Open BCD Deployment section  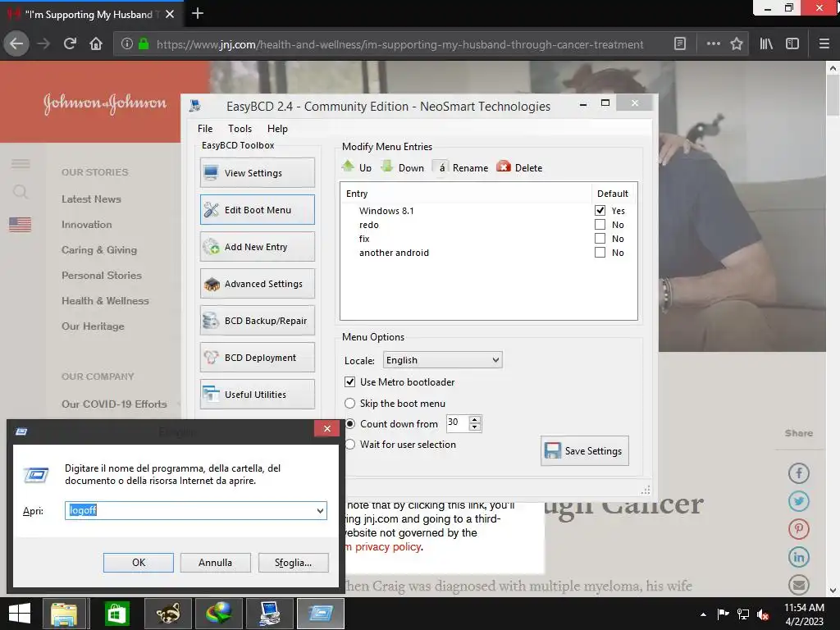[257, 358]
